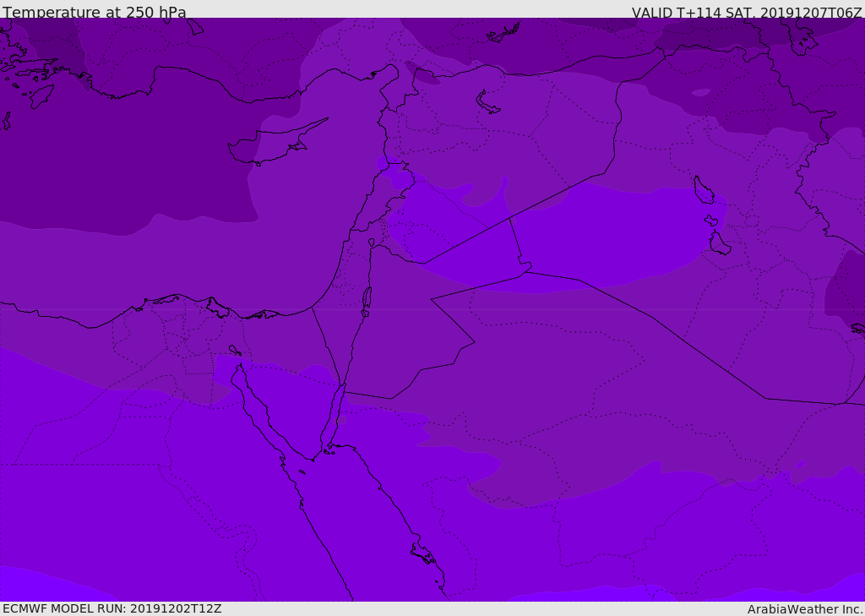
Task: Click the 'ArabiaWeather Inc' credit text
Action: click(x=805, y=609)
